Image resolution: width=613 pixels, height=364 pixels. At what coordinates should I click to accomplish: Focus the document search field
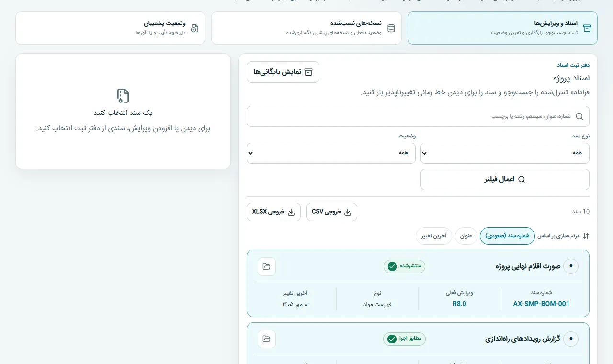click(x=418, y=116)
